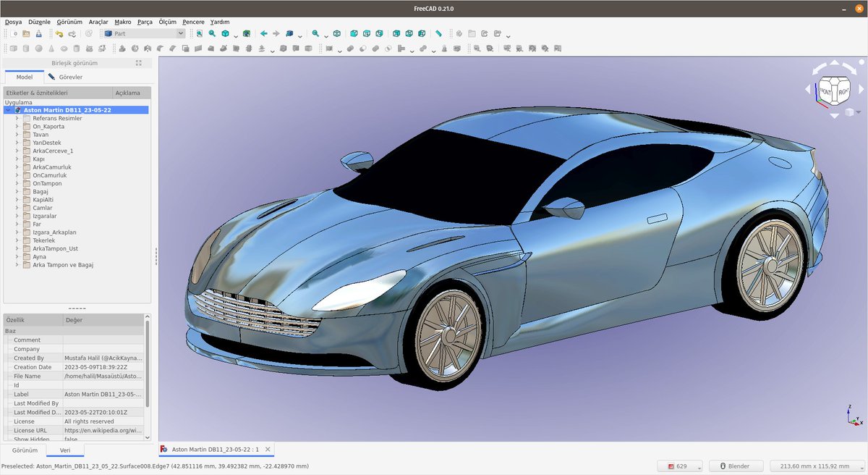868x475 pixels.
Task: Expand the Tavan folder
Action: click(17, 135)
